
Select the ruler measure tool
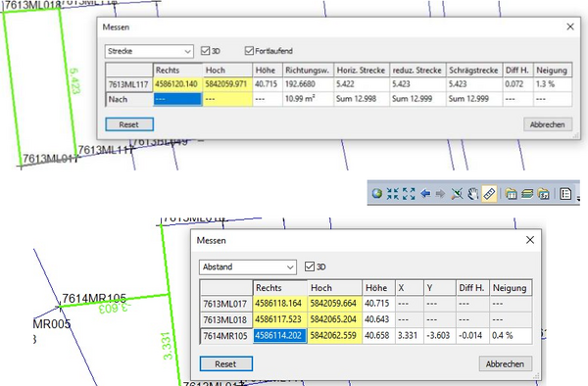point(489,193)
